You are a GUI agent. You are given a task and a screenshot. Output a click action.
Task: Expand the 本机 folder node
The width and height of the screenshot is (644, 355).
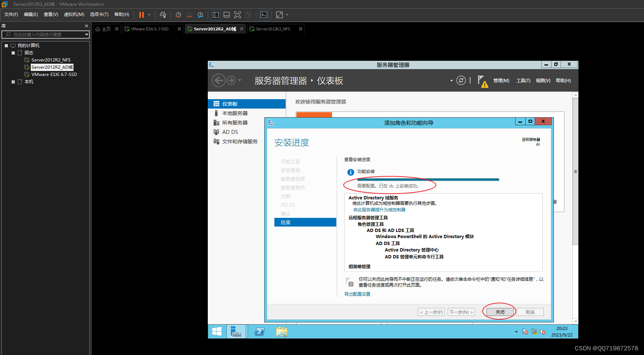click(x=13, y=82)
